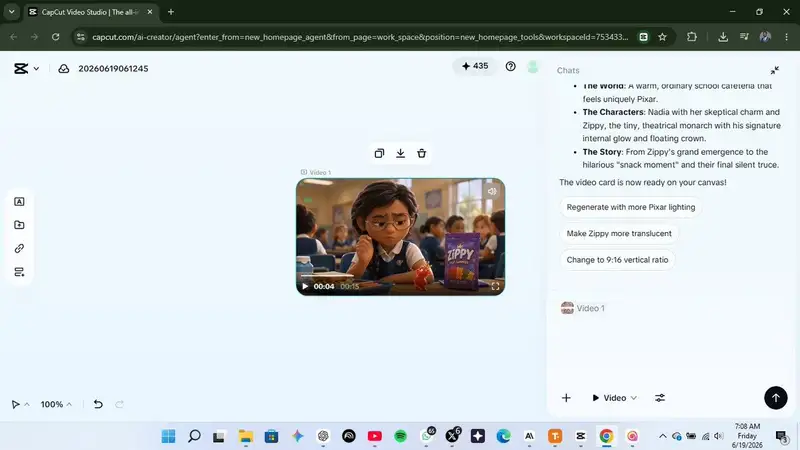Select the text tool in left sidebar
800x450 pixels.
tap(19, 202)
